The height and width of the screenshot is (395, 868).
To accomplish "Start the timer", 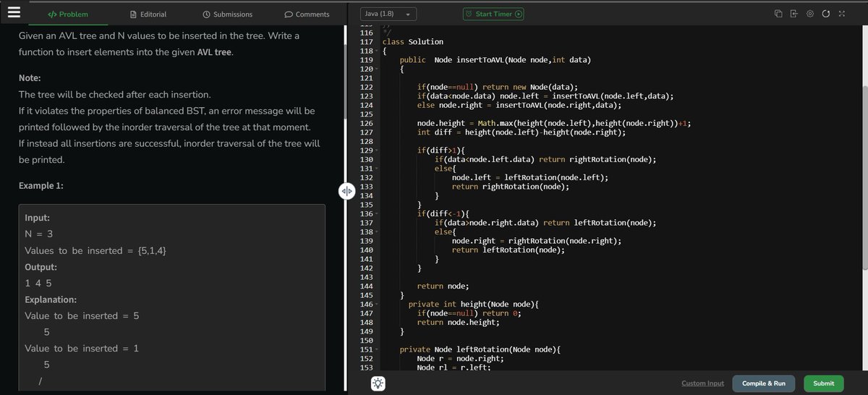I will [x=493, y=14].
